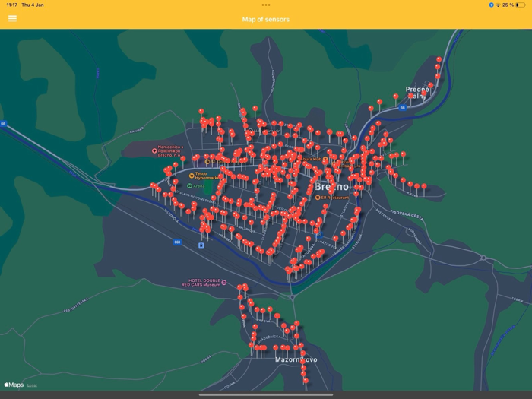Tap the train station icon near route 668
The width and height of the screenshot is (532, 399).
[201, 245]
